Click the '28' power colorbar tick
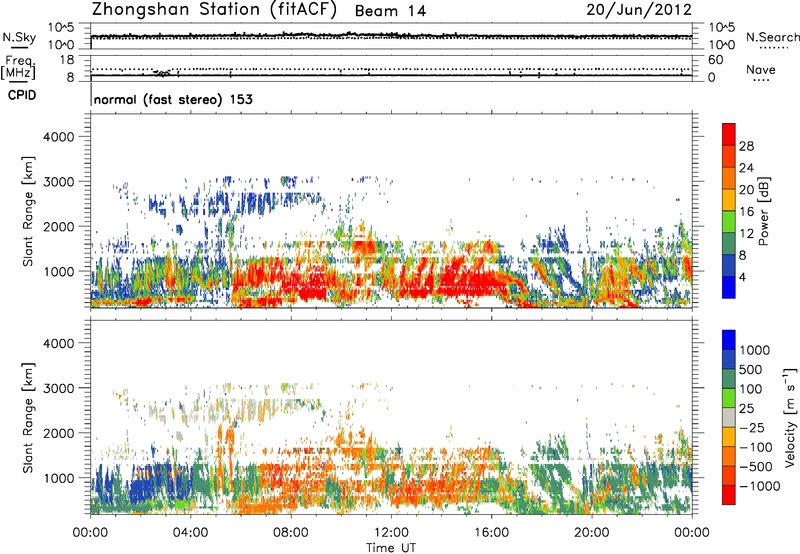 point(746,146)
